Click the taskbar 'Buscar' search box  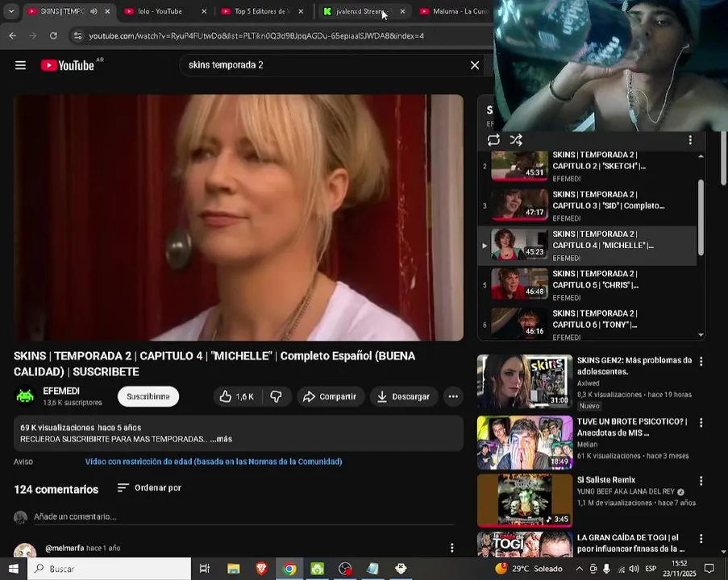109,569
